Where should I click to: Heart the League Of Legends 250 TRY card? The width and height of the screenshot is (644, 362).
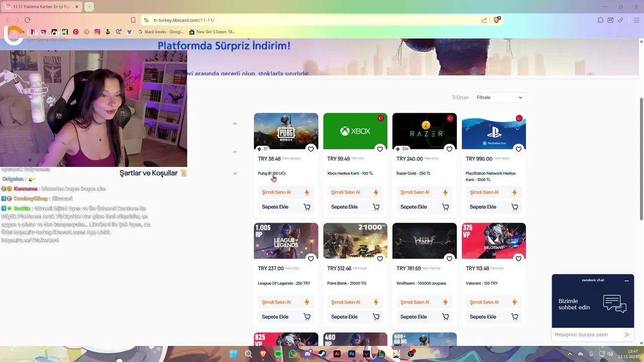(311, 259)
